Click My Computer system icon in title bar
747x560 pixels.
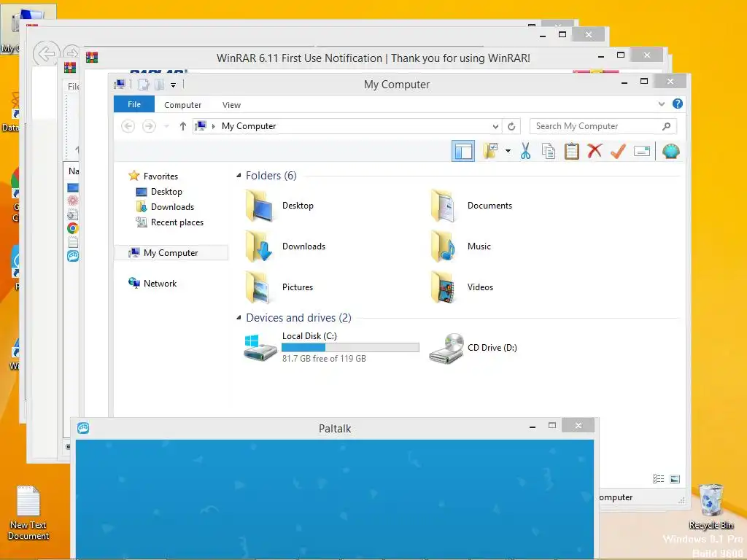pos(120,85)
